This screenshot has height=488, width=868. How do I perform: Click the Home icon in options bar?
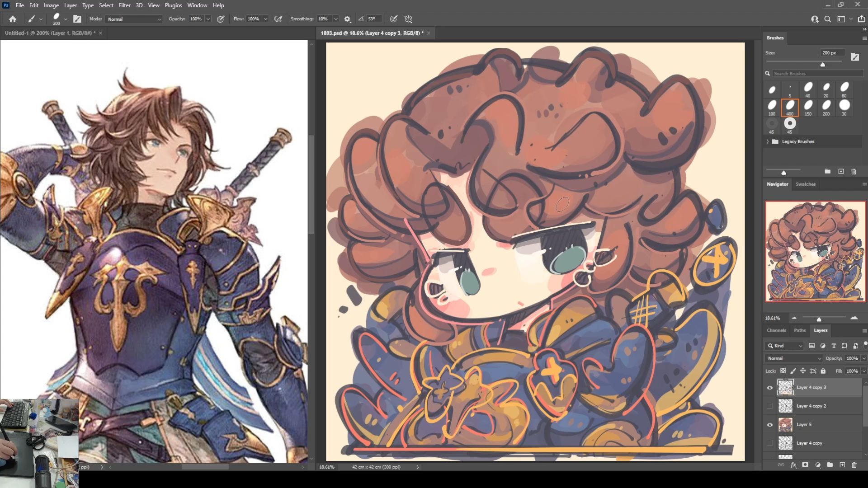point(13,19)
